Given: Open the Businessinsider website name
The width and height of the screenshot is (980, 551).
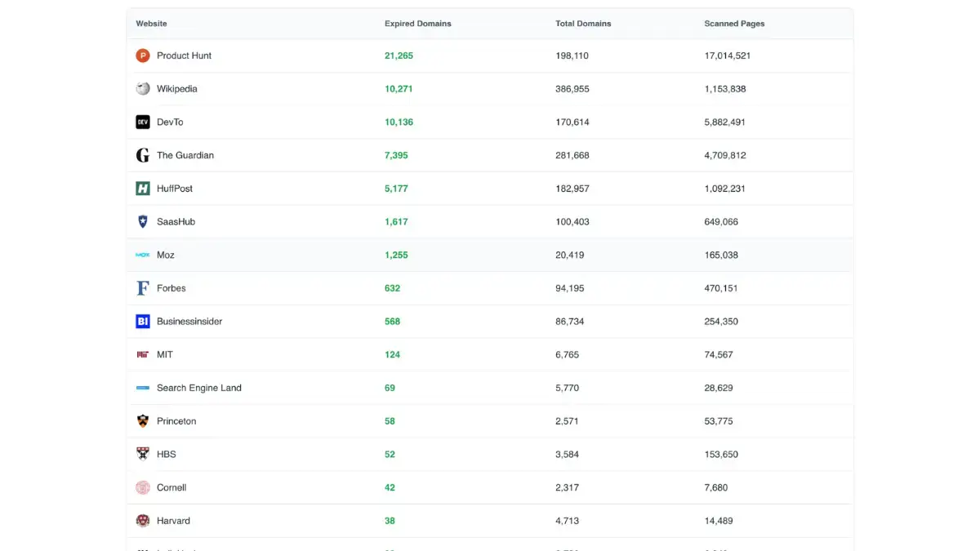Looking at the screenshot, I should [189, 322].
